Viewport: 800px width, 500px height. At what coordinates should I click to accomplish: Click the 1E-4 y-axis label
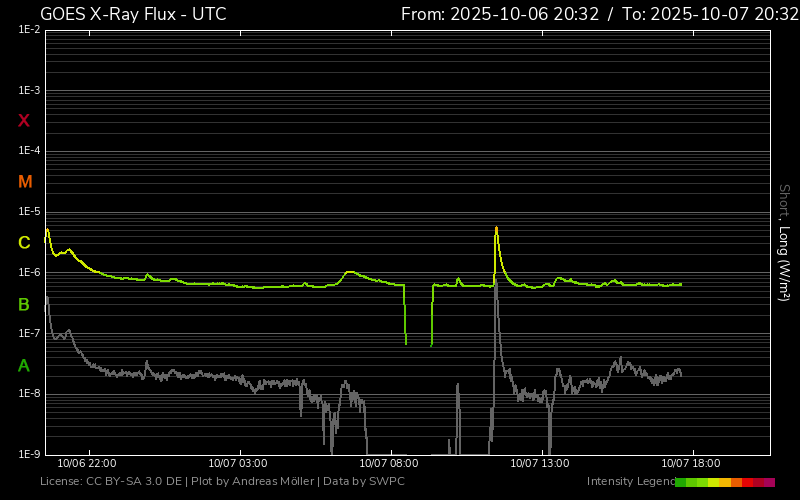[29, 151]
